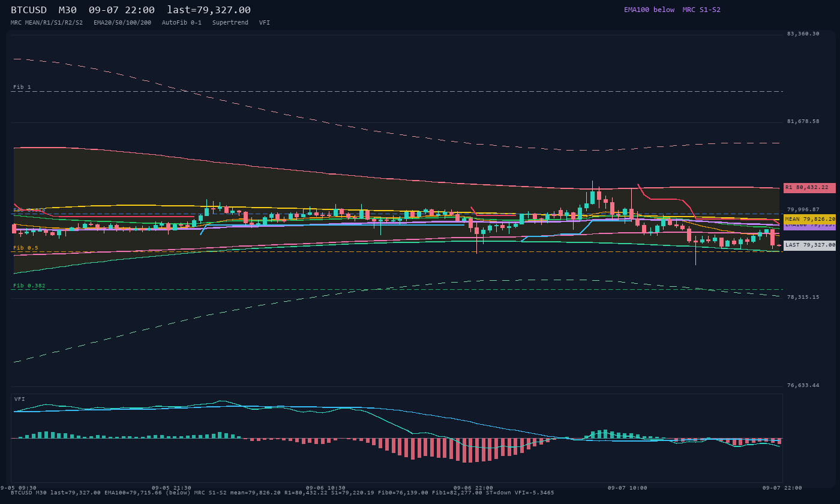The image size is (840, 504).
Task: Click VFI=-5.3465 in the bottom status line
Action: 535,493
